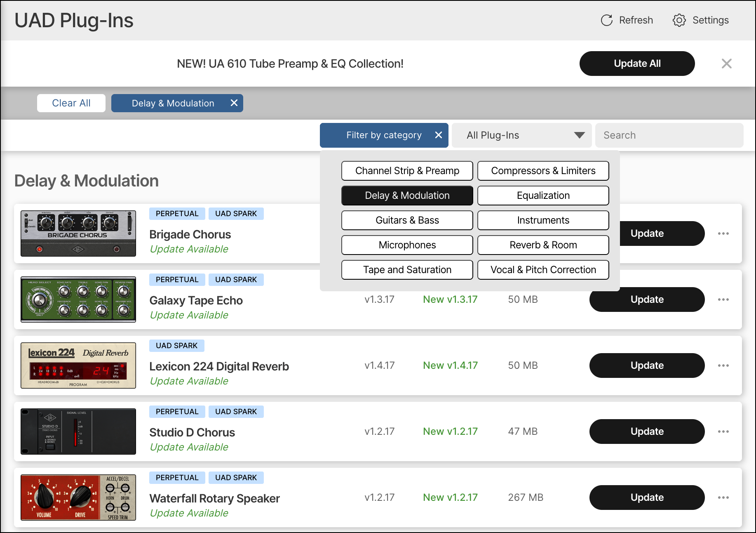Close the Filter by category panel
The height and width of the screenshot is (533, 756).
click(439, 135)
